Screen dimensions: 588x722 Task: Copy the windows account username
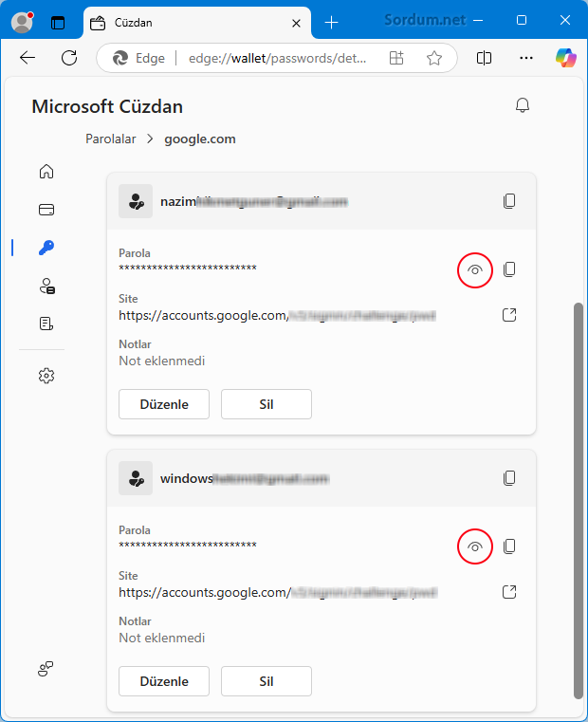click(509, 478)
